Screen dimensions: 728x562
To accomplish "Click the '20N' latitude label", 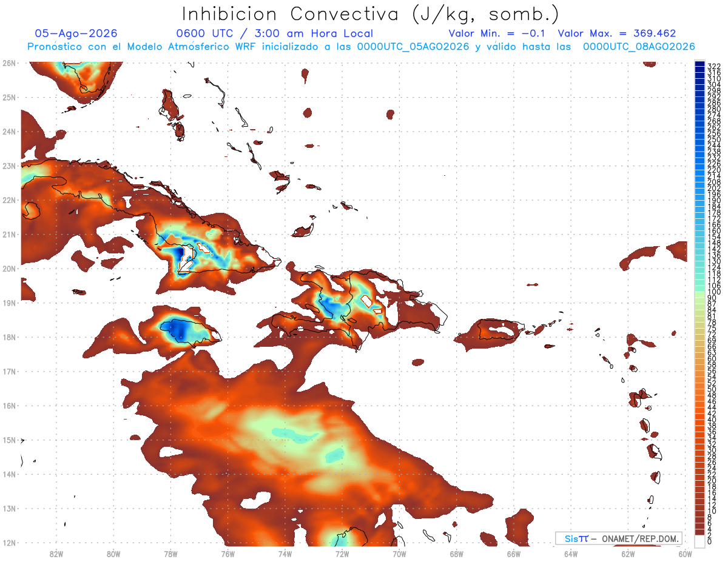I will click(x=8, y=269).
